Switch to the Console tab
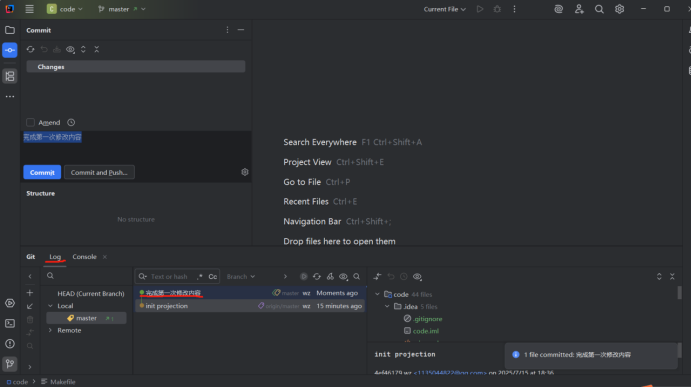The image size is (691, 387). pyautogui.click(x=84, y=257)
